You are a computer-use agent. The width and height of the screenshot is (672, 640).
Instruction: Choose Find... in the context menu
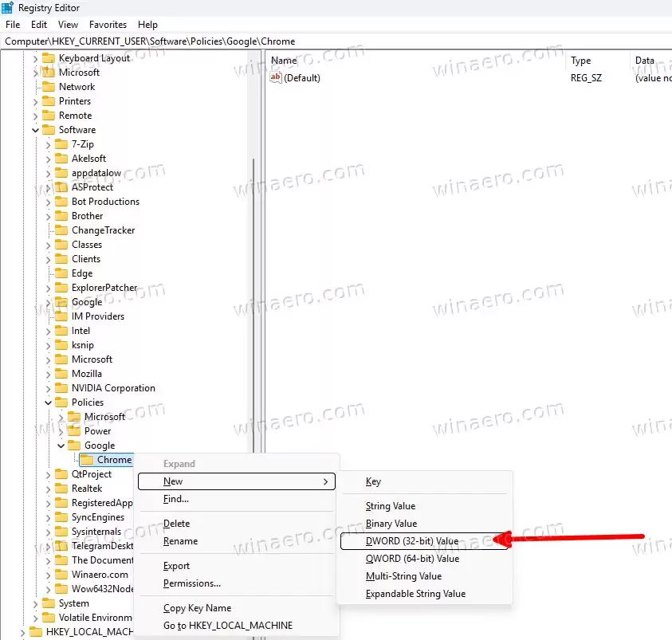pos(237,499)
